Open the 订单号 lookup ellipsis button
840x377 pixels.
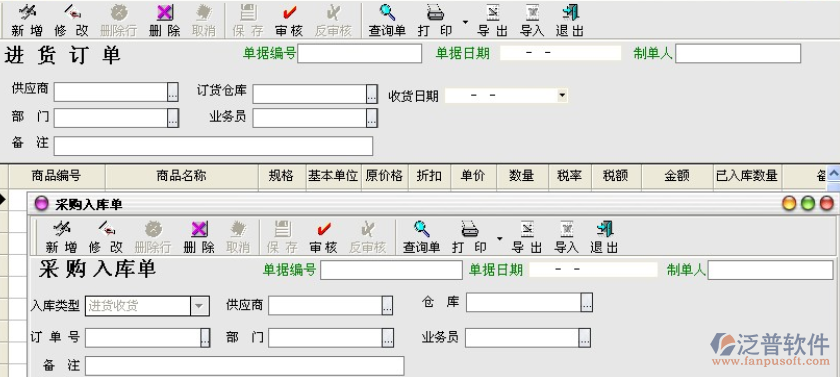(205, 338)
